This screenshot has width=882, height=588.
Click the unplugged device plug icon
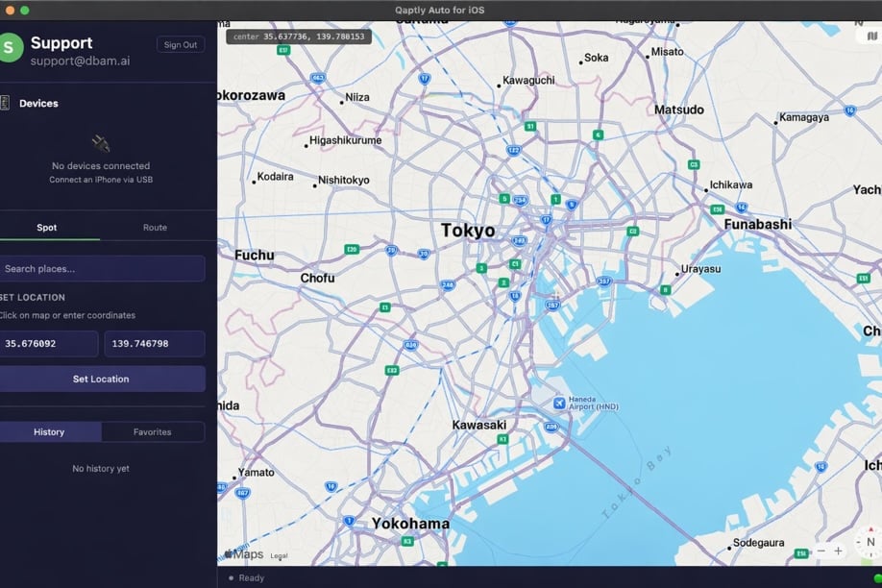click(x=101, y=144)
